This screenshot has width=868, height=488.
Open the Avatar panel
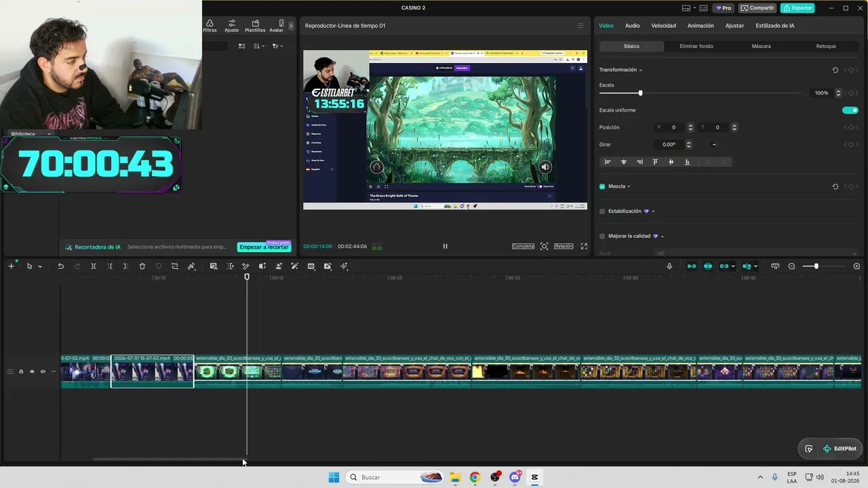click(x=277, y=26)
